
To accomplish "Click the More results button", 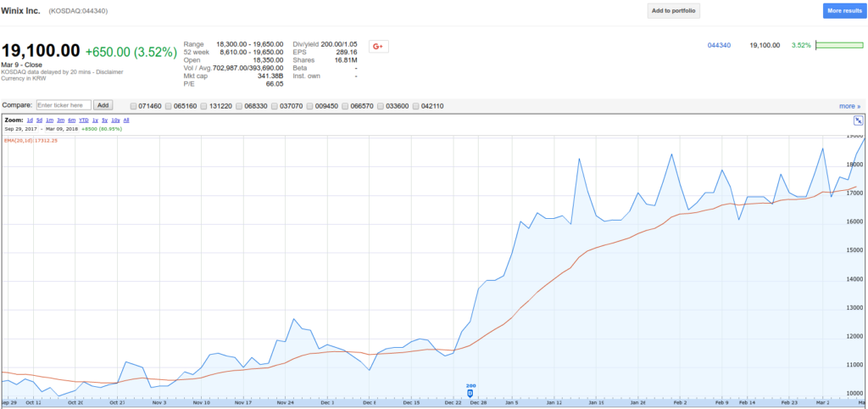I will pyautogui.click(x=844, y=11).
